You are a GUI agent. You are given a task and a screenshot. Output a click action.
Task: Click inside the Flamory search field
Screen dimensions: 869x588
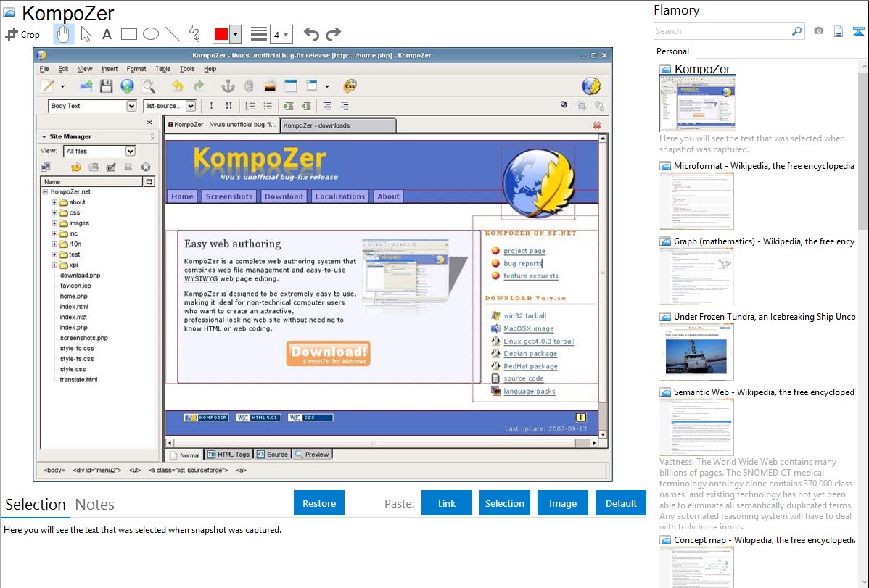pos(722,31)
